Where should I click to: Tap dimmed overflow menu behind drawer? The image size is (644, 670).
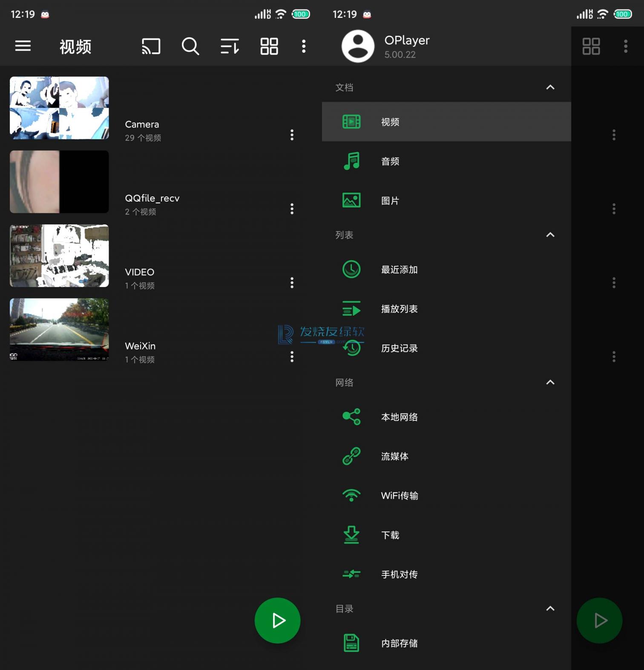[626, 46]
